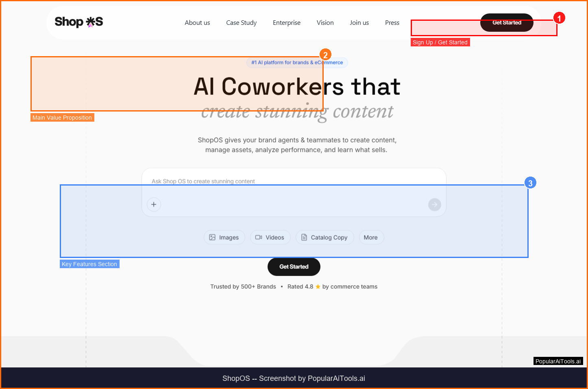
Task: Visit the Press page from navigation
Action: pyautogui.click(x=392, y=23)
